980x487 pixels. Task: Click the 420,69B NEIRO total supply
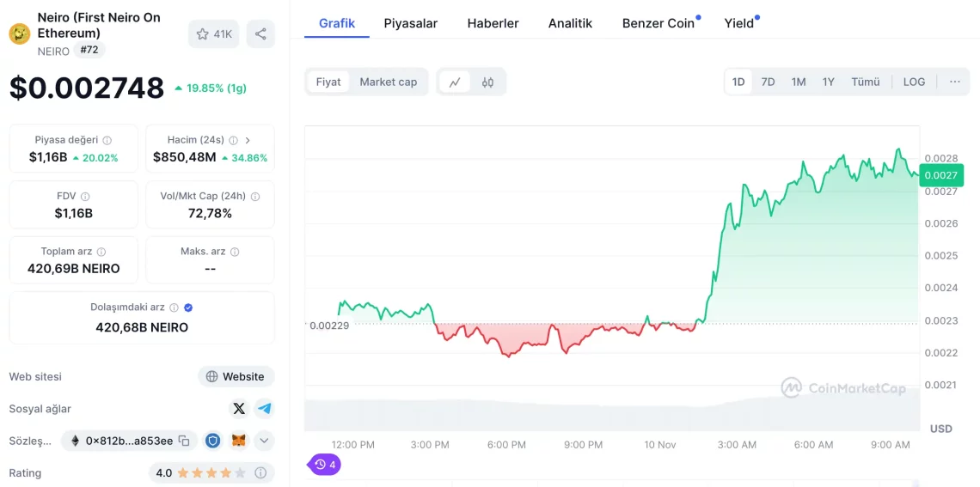(74, 269)
